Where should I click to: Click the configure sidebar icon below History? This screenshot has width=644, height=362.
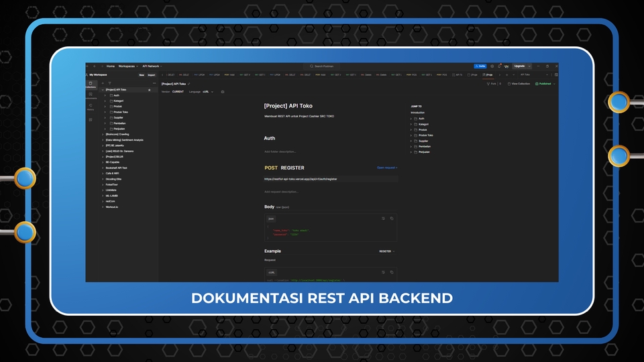pyautogui.click(x=91, y=120)
